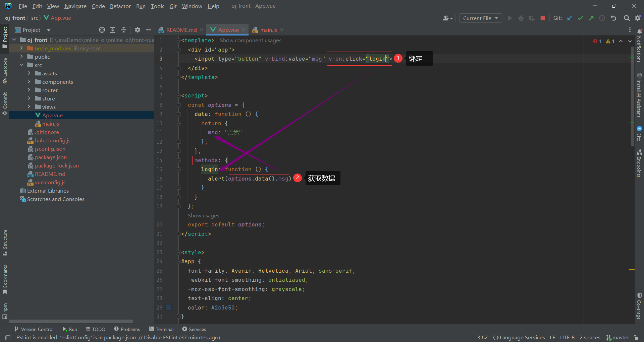Toggle Bookmarks tool window
Image resolution: width=644 pixels, height=342 pixels.
[x=5, y=280]
